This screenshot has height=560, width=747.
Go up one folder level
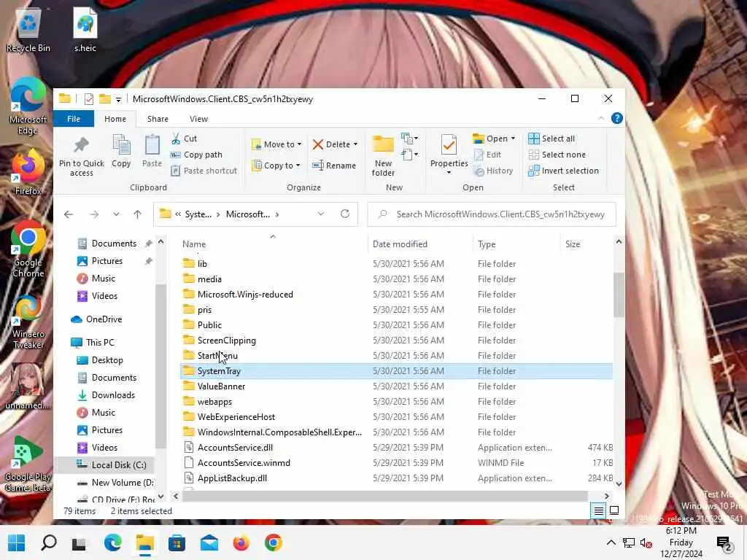pos(138,214)
